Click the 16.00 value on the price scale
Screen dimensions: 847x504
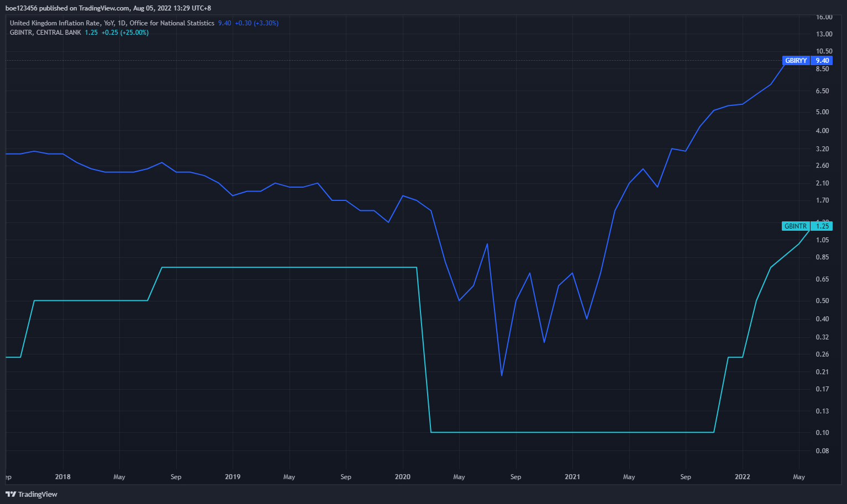[824, 17]
